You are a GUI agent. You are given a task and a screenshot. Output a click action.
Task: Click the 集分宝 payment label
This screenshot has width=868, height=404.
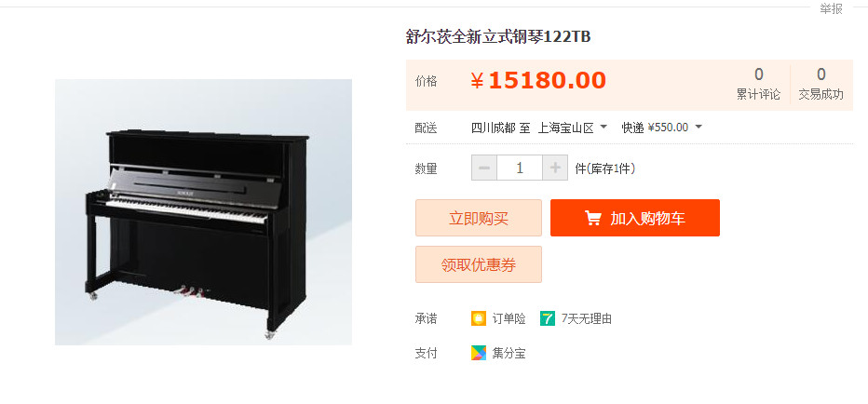[509, 353]
